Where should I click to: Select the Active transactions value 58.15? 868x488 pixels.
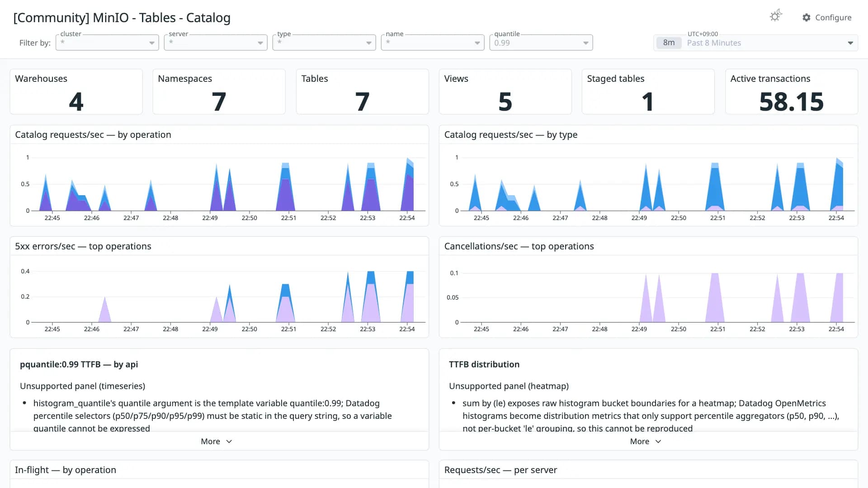[x=791, y=101]
